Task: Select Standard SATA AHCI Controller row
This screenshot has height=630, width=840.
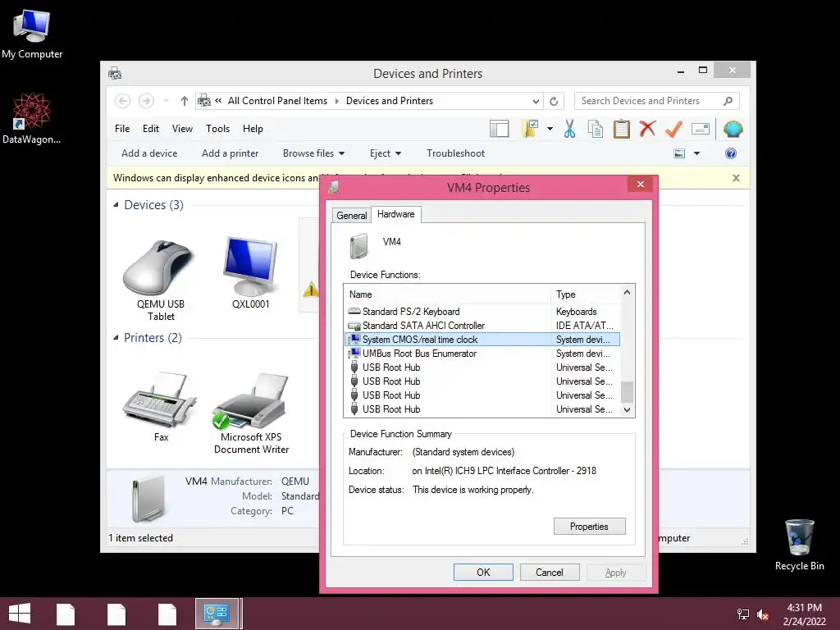Action: coord(482,325)
